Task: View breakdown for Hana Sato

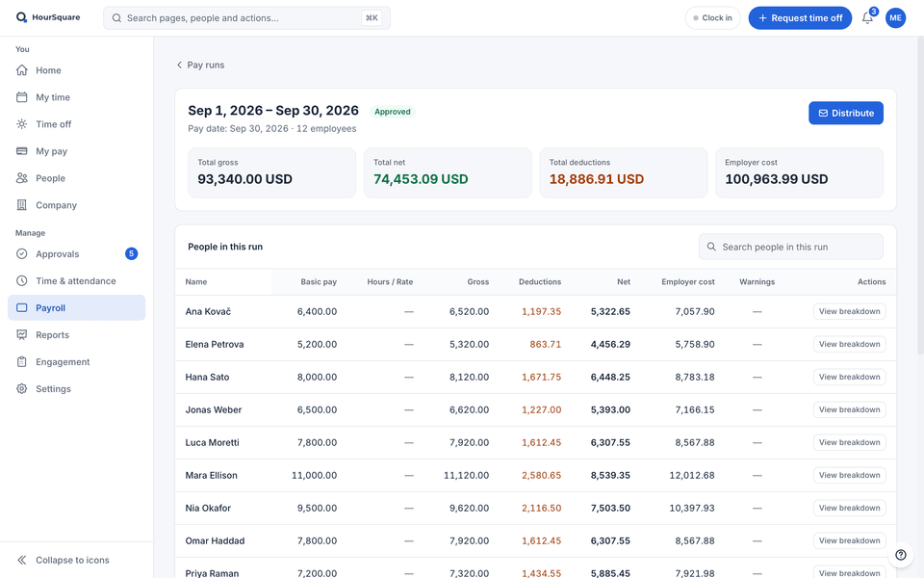Action: pos(849,377)
